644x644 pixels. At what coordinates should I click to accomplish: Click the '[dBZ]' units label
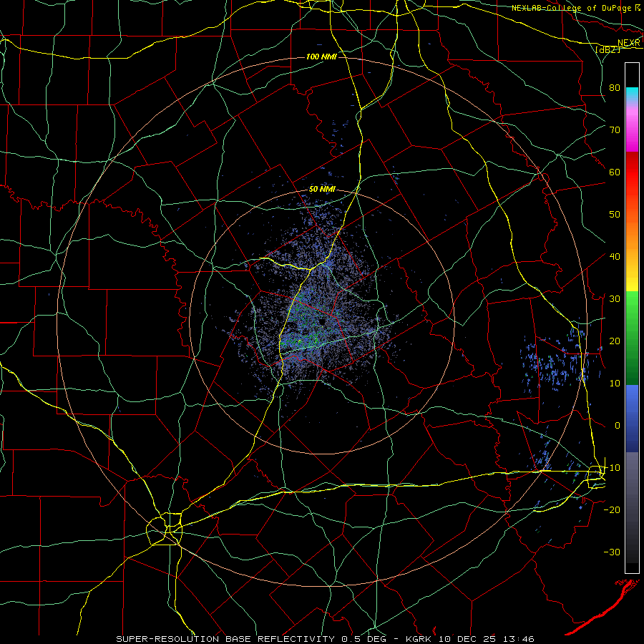coord(608,49)
